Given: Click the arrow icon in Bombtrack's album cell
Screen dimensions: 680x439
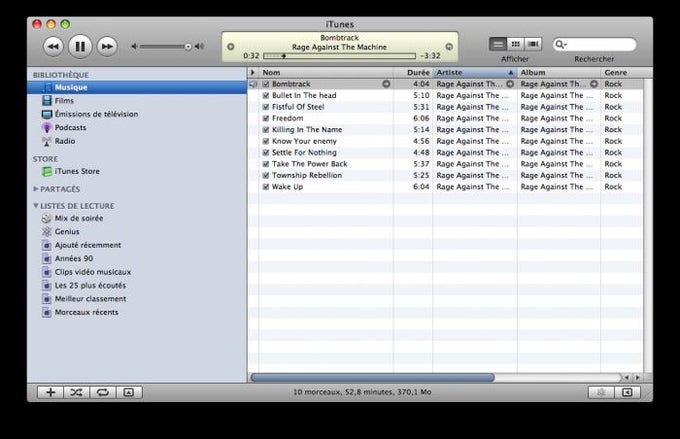Looking at the screenshot, I should pyautogui.click(x=594, y=84).
